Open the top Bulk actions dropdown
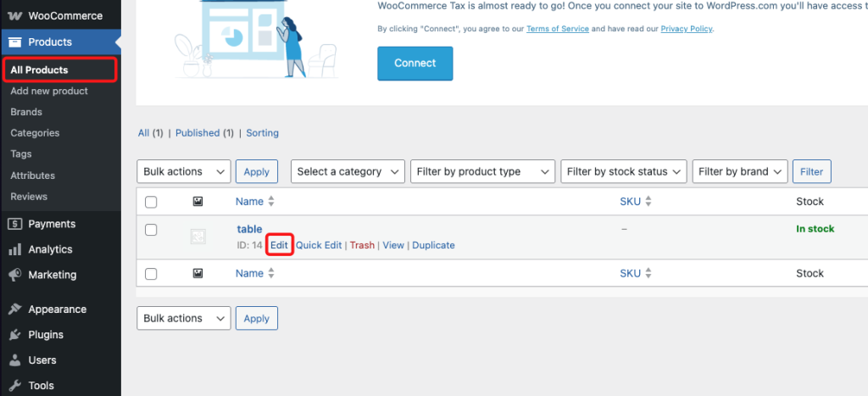868x396 pixels. coord(184,171)
